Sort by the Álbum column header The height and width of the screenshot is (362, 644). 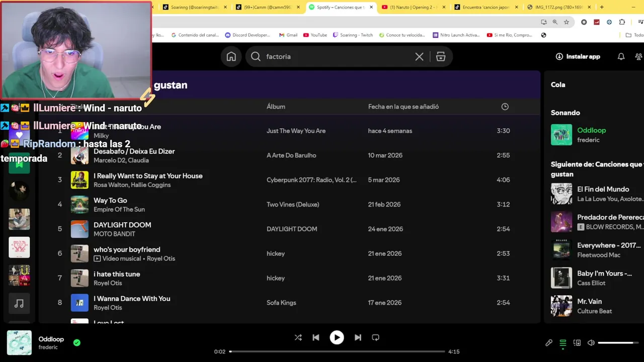click(276, 107)
